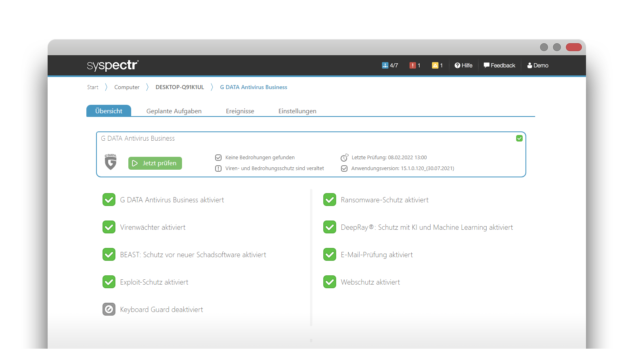Click G DATA Antivirus Business breadcrumb
This screenshot has height=364, width=632.
coord(253,87)
